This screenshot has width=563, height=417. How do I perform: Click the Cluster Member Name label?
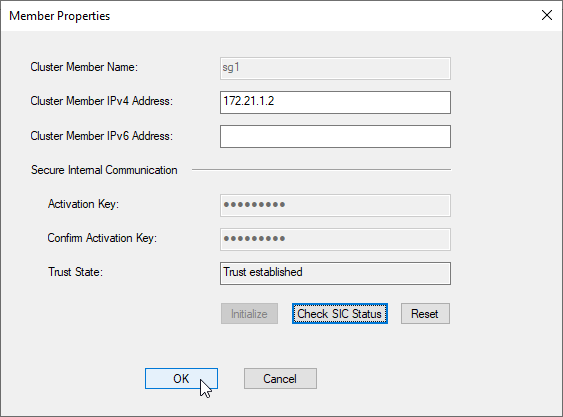pyautogui.click(x=84, y=67)
